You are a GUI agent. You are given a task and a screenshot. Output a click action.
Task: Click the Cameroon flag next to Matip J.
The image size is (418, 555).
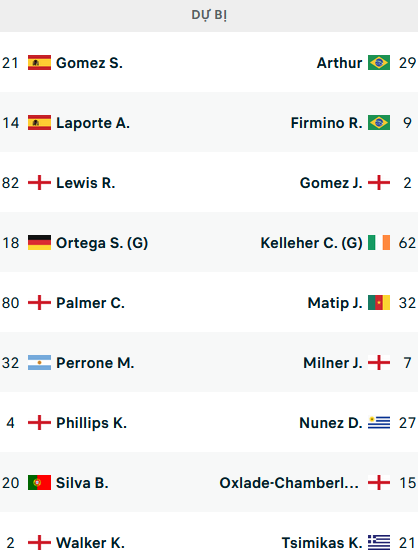click(379, 303)
